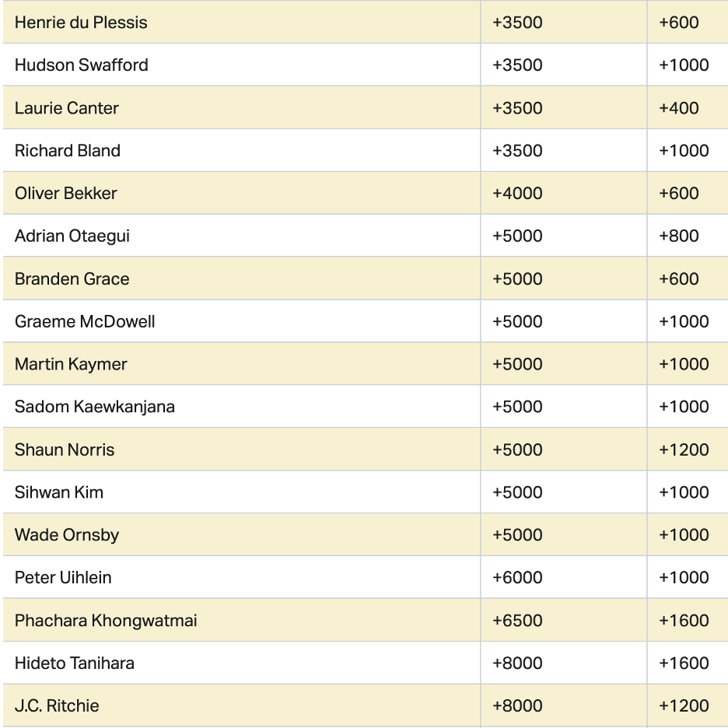This screenshot has height=728, width=728.
Task: Click the Martin Kaymer name cell
Action: (x=71, y=364)
